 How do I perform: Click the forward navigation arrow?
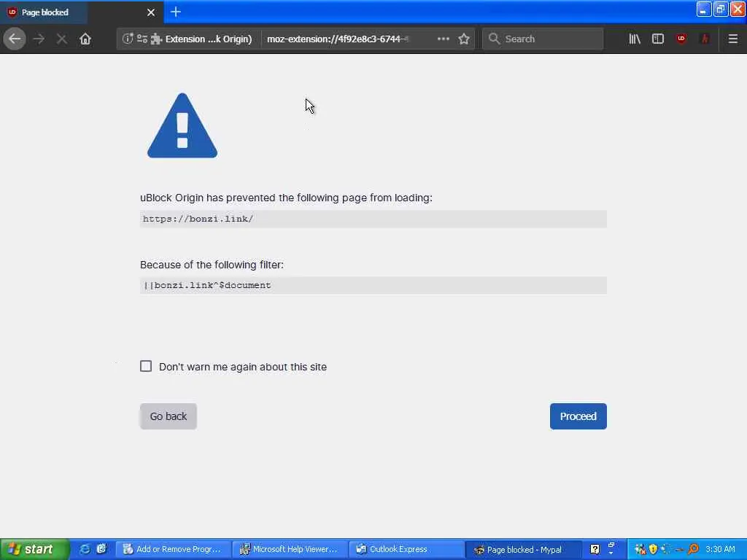click(39, 39)
